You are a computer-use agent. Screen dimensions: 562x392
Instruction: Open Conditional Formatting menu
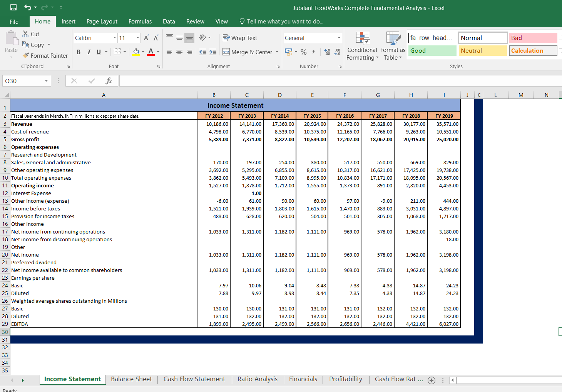[362, 46]
